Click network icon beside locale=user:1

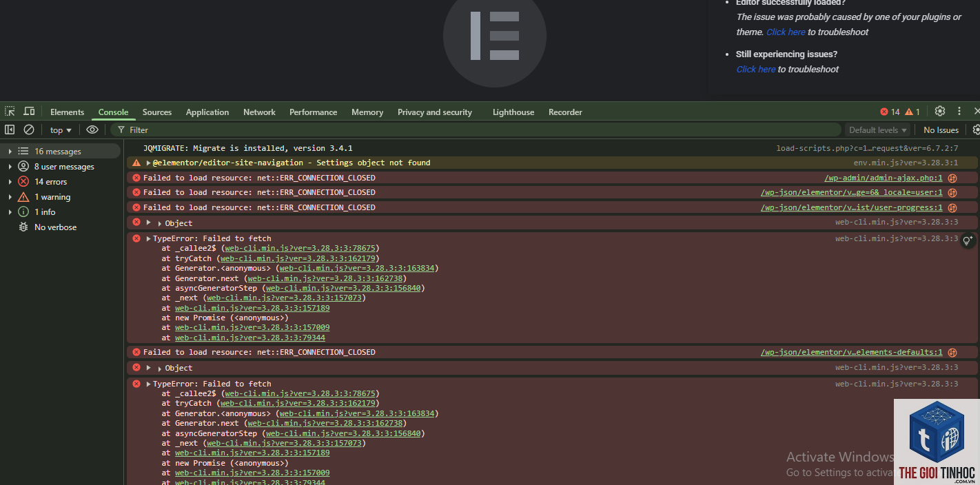pyautogui.click(x=952, y=193)
